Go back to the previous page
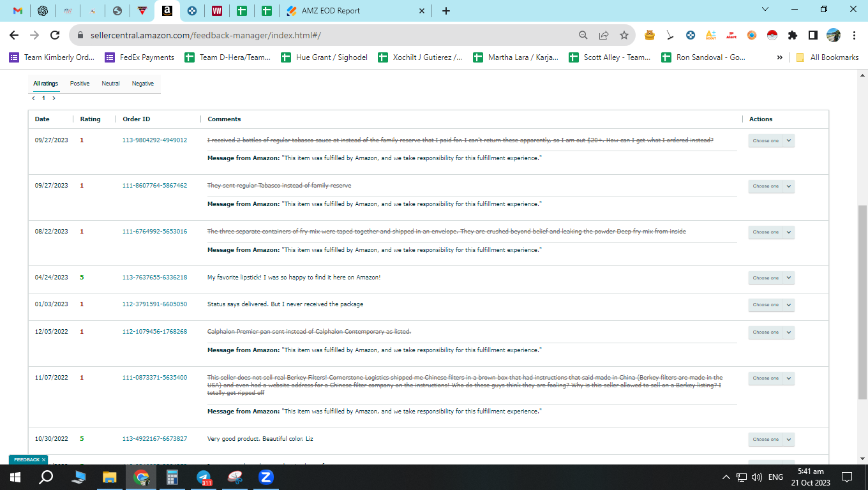 click(x=14, y=35)
